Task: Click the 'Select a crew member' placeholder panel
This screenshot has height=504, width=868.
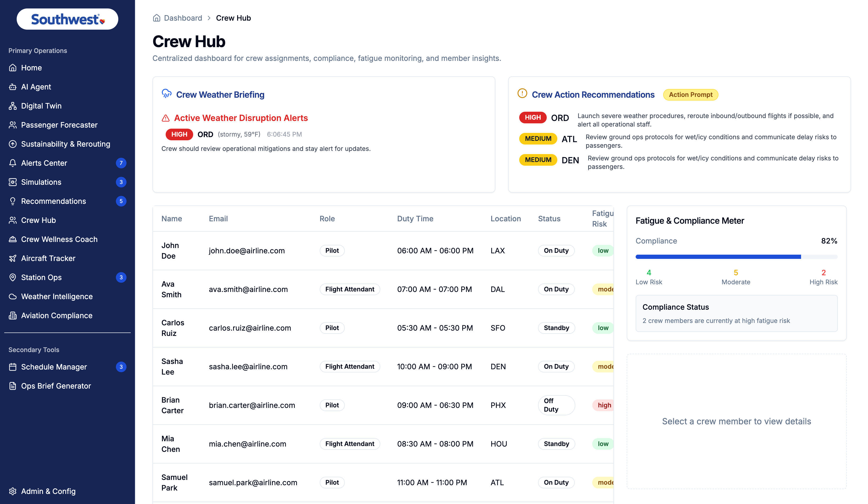Action: (736, 421)
